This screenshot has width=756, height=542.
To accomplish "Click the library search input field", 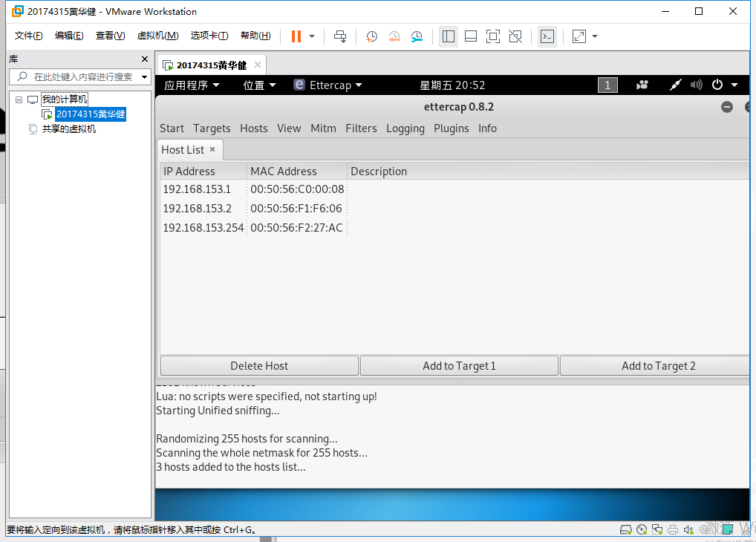I will 82,76.
